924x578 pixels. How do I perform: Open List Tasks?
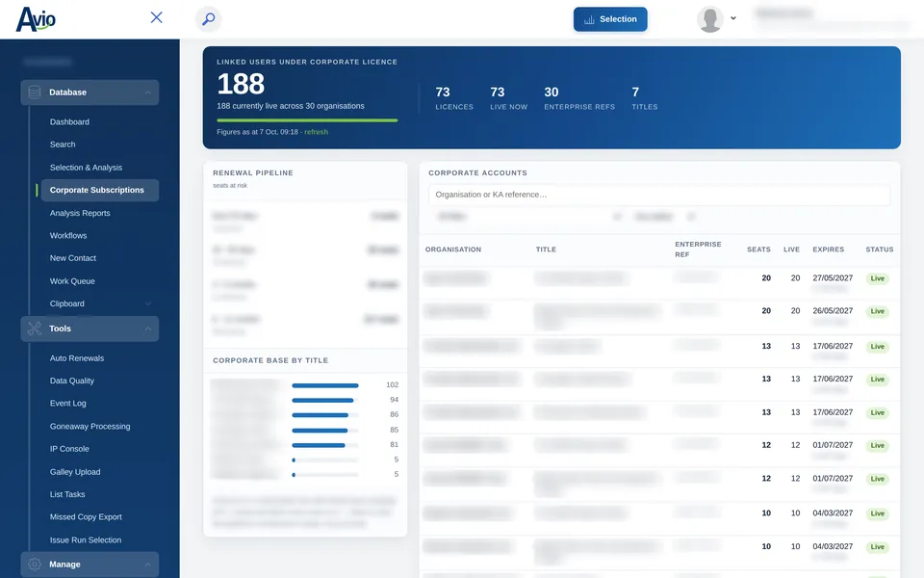67,494
